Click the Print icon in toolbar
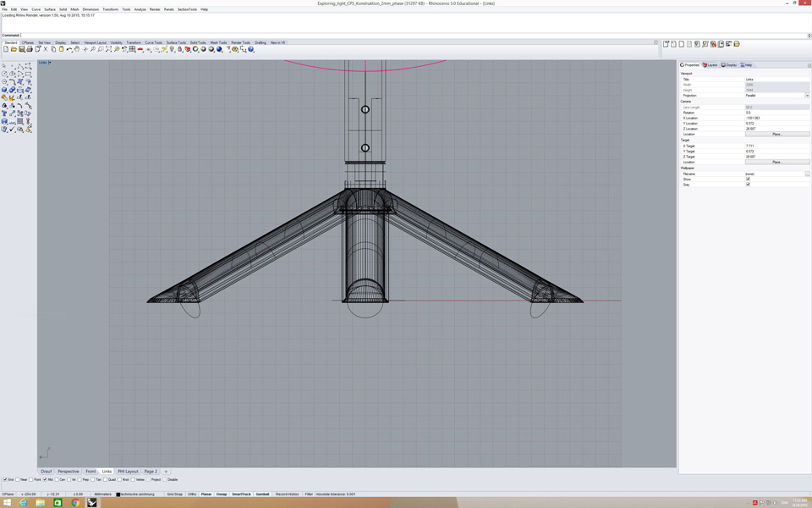Screen dimensions: 812x508 30,49
